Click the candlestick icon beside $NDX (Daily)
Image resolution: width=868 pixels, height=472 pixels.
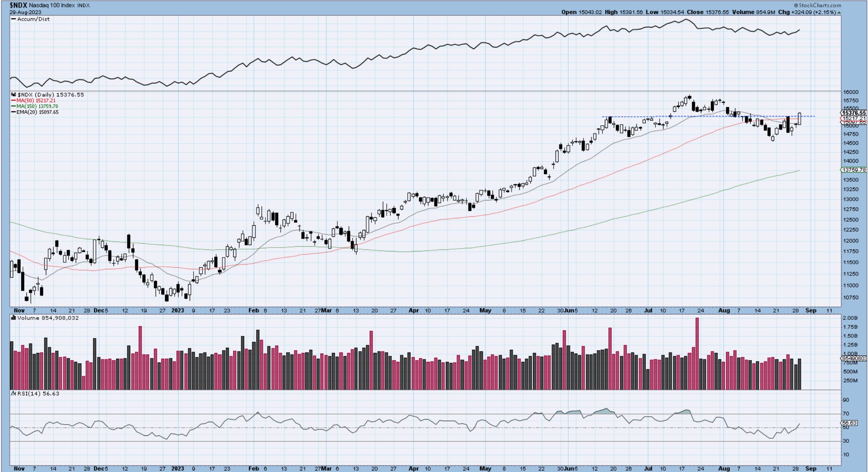point(14,95)
